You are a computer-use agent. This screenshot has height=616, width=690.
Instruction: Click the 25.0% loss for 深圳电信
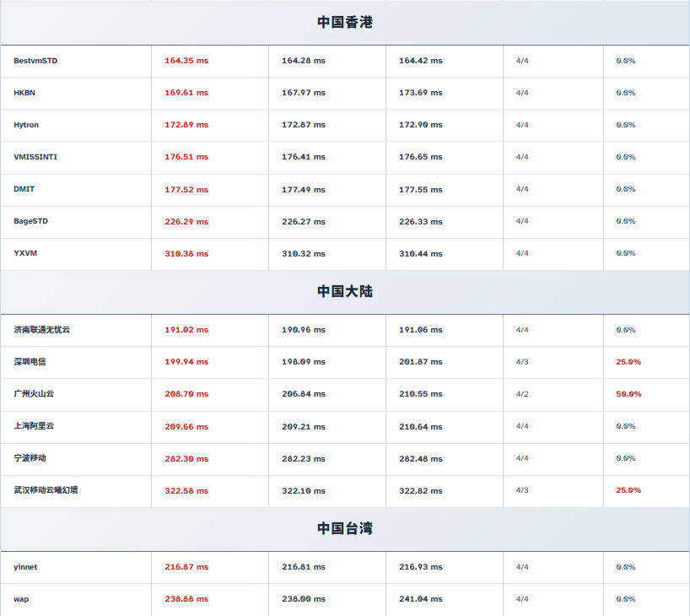628,362
